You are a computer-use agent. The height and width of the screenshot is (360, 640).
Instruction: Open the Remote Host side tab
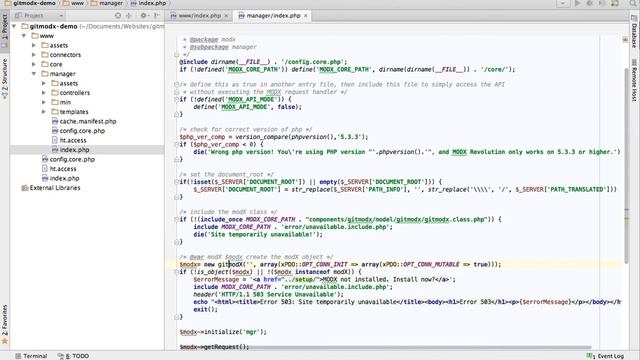pos(634,80)
